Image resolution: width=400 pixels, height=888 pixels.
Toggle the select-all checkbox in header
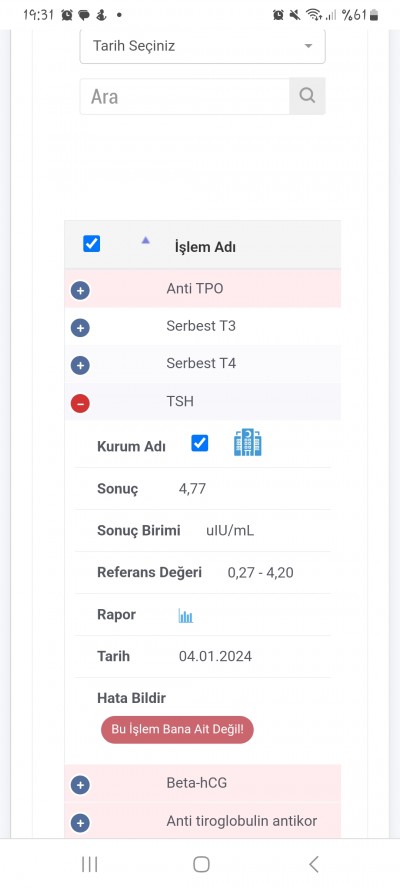[91, 244]
